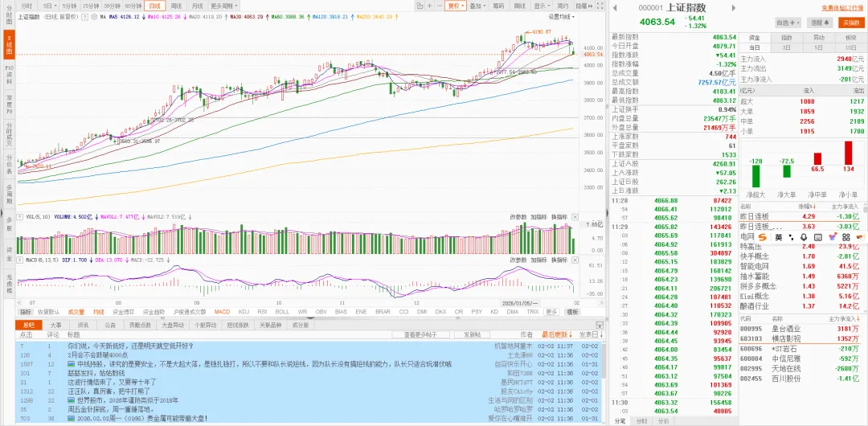The image size is (868, 426).
Task: Switch to 60分钟 chart tab
Action: click(133, 6)
